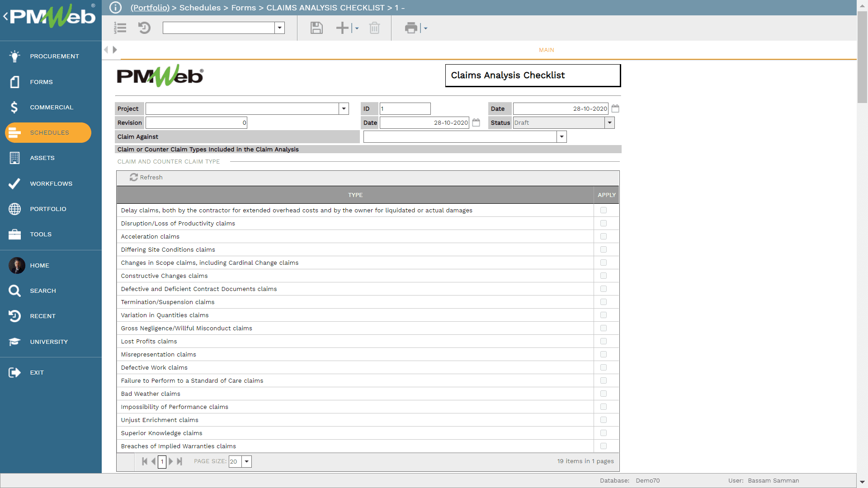Image resolution: width=868 pixels, height=488 pixels.
Task: Expand the Project dropdown arrow
Action: 344,108
